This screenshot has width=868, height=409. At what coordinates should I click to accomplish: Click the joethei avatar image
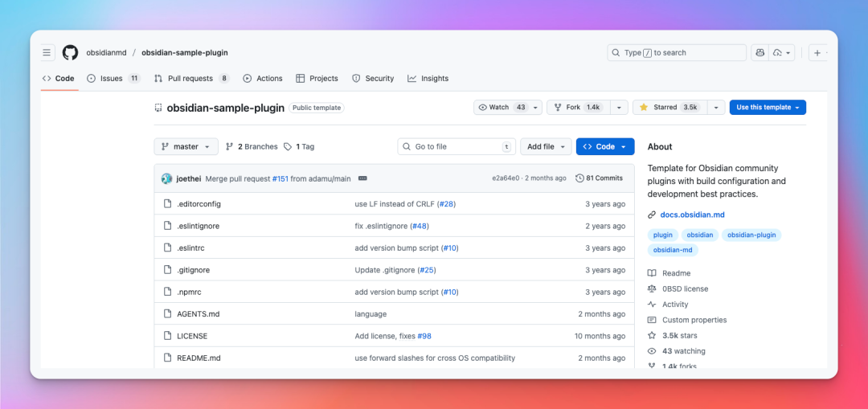166,178
